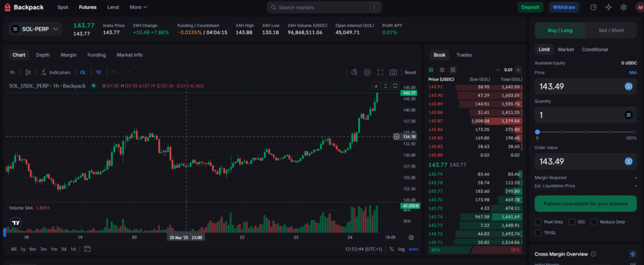The height and width of the screenshot is (265, 644).
Task: Click the sparkle icon in top header
Action: [x=609, y=7]
